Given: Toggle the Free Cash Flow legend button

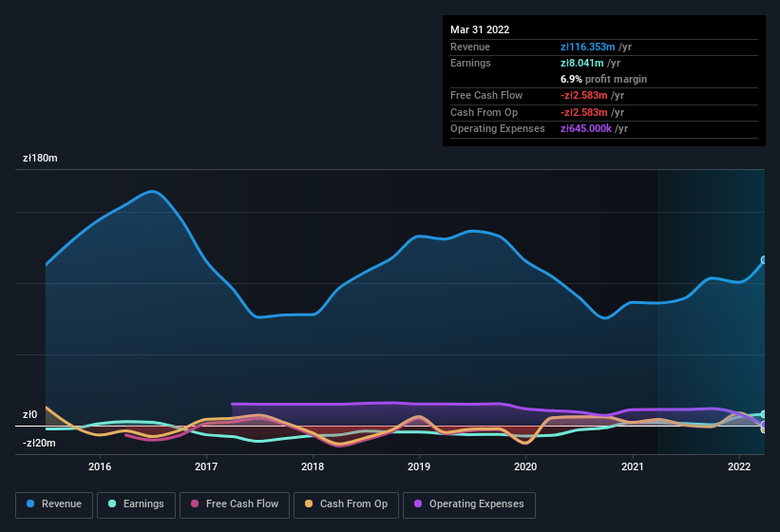Looking at the screenshot, I should 235,504.
